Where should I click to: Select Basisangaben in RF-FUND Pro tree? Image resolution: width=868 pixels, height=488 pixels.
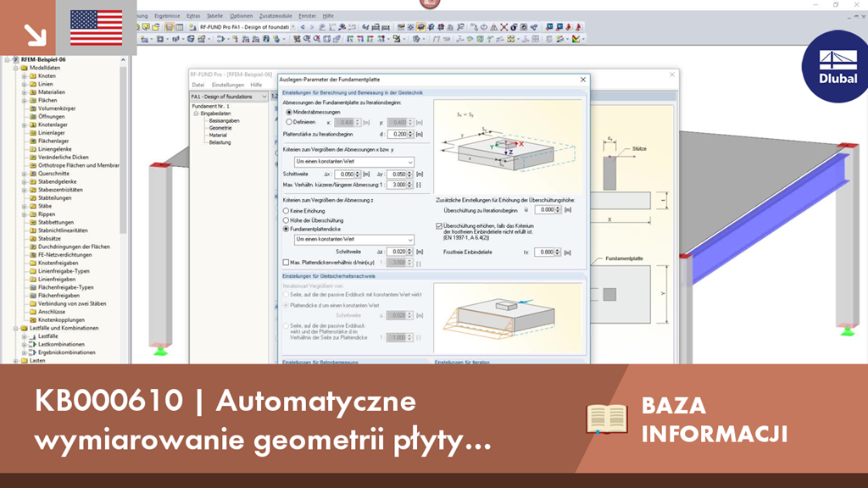[x=224, y=120]
